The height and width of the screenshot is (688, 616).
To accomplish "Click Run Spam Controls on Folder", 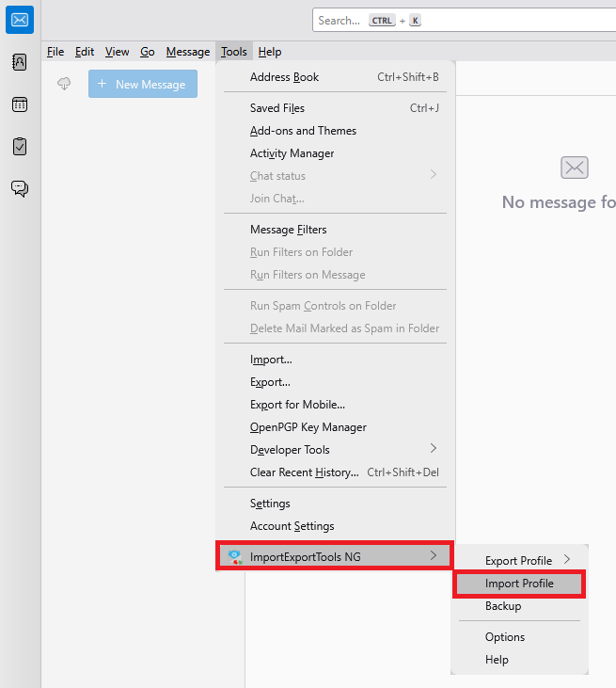I will click(x=336, y=306).
